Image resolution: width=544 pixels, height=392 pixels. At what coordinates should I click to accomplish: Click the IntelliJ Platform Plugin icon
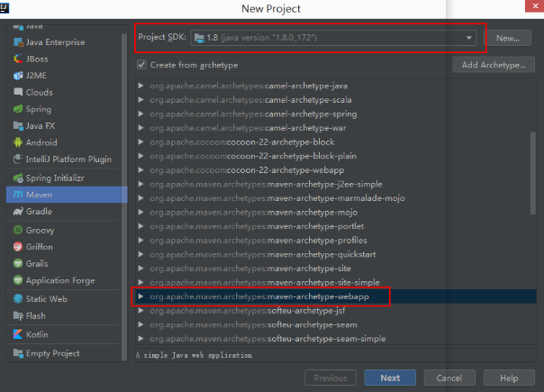(18, 159)
